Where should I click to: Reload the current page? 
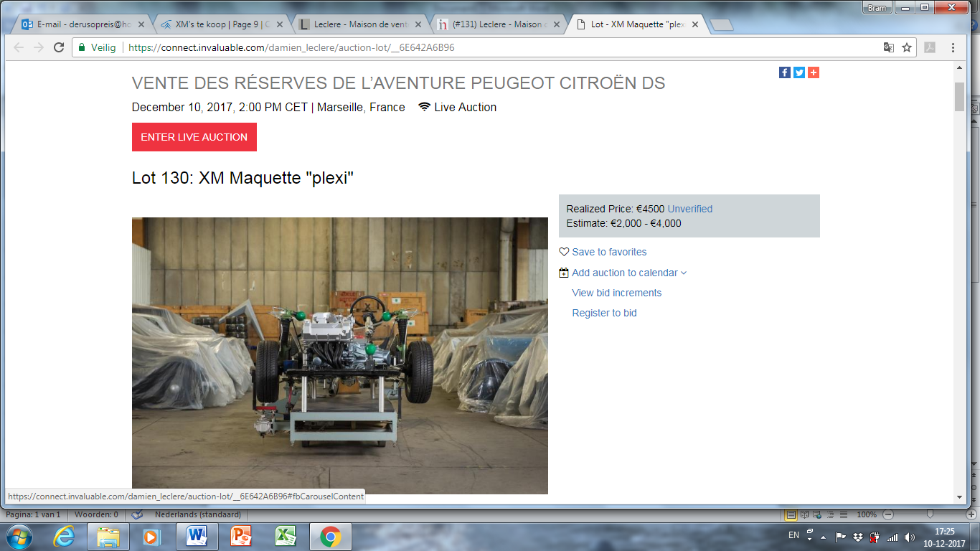(59, 47)
